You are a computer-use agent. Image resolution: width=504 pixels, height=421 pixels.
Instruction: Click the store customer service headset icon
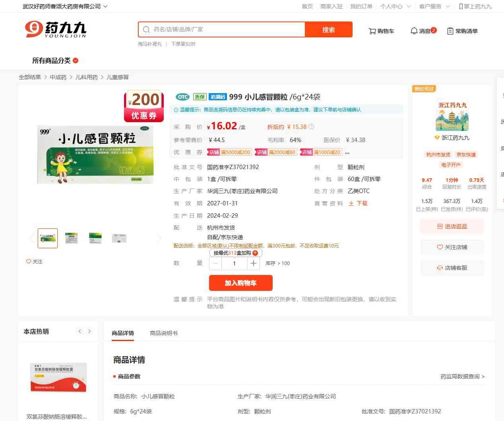pyautogui.click(x=440, y=268)
